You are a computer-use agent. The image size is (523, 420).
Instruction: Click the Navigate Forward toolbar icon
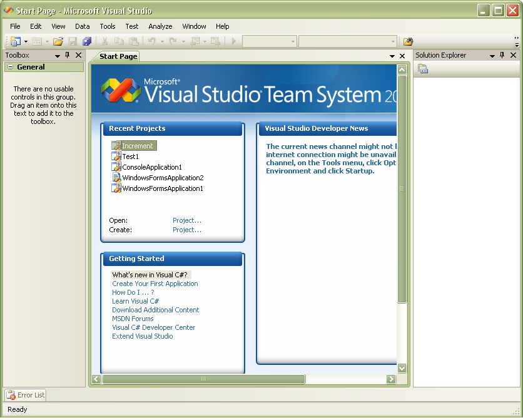[x=216, y=41]
